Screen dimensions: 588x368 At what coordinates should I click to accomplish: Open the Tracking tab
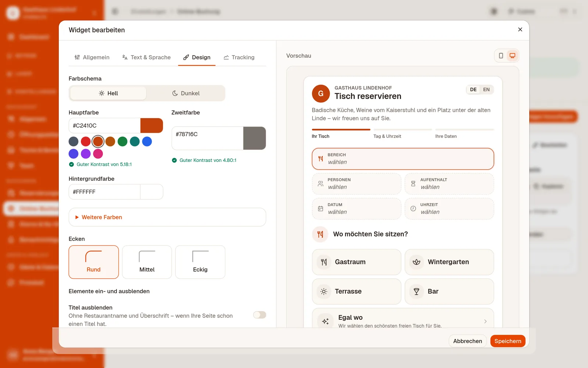click(239, 57)
